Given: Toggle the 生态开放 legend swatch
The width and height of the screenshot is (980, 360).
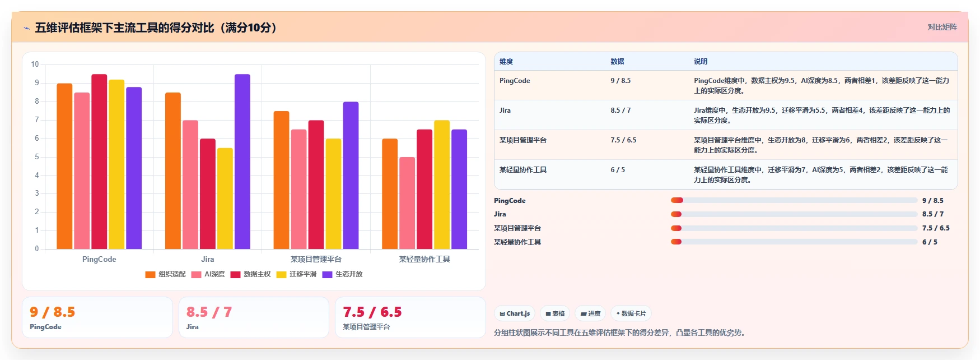Looking at the screenshot, I should pyautogui.click(x=327, y=274).
